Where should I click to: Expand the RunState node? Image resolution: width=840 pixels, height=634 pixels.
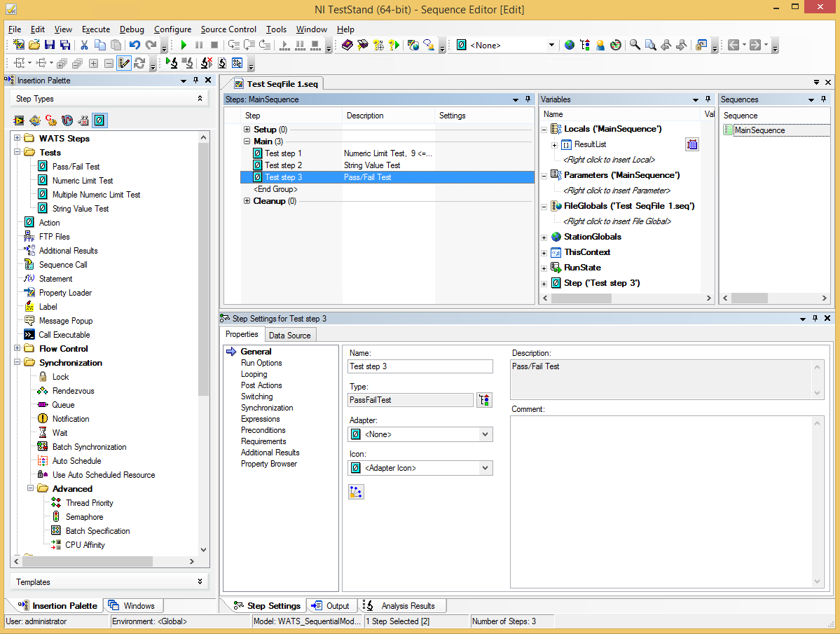[544, 269]
